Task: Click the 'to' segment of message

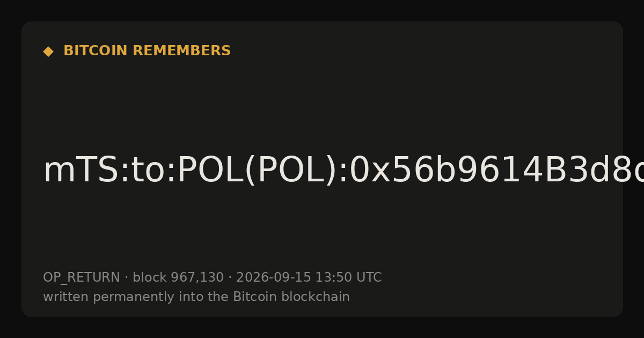Action: pyautogui.click(x=147, y=171)
